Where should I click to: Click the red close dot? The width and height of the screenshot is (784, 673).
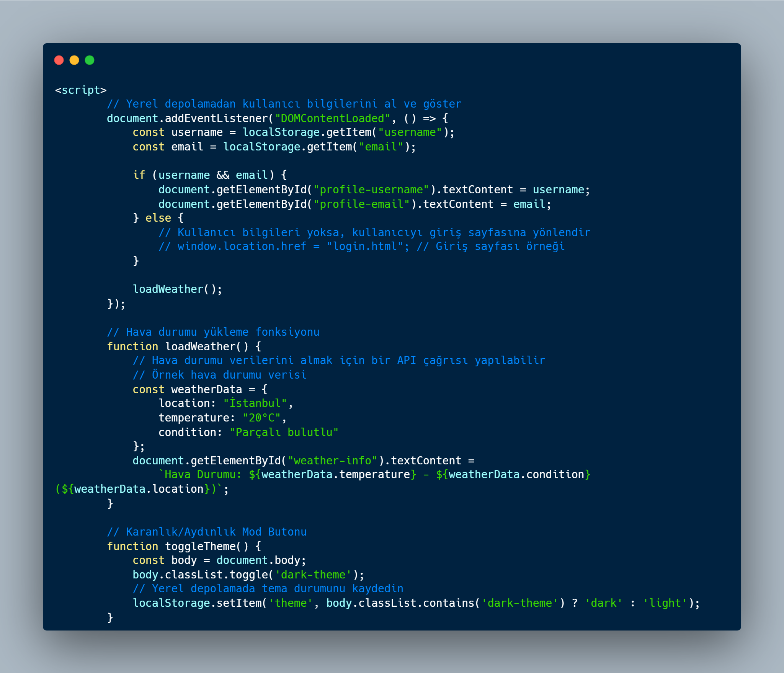coord(59,60)
